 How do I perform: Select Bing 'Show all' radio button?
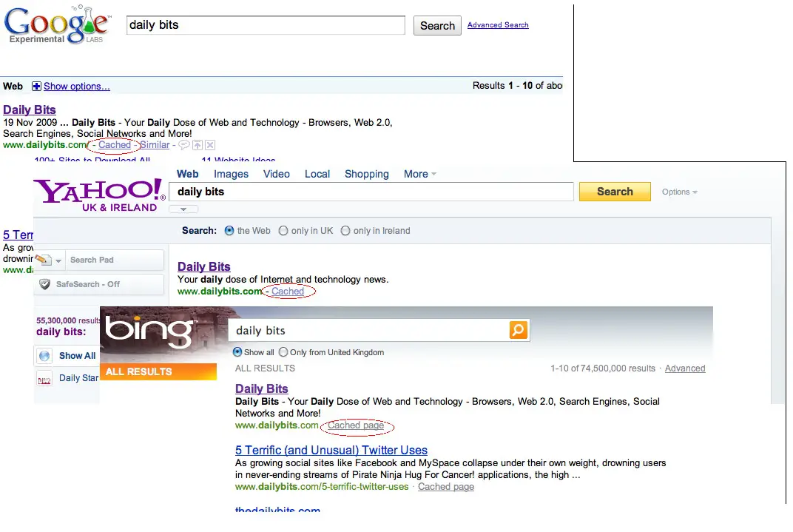[237, 352]
